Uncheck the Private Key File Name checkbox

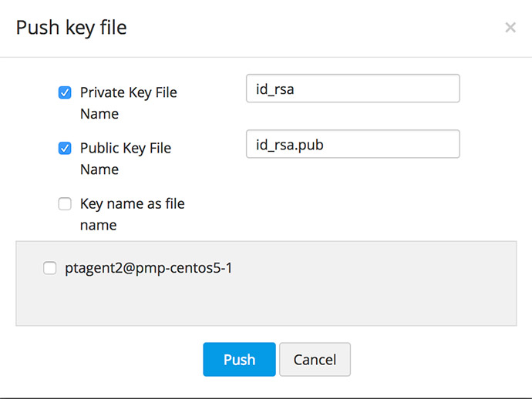[65, 92]
